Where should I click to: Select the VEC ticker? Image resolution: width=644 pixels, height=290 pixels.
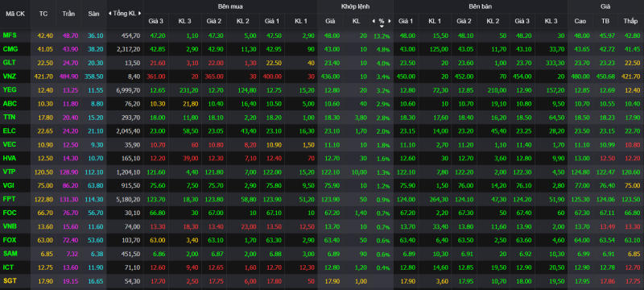tap(10, 144)
